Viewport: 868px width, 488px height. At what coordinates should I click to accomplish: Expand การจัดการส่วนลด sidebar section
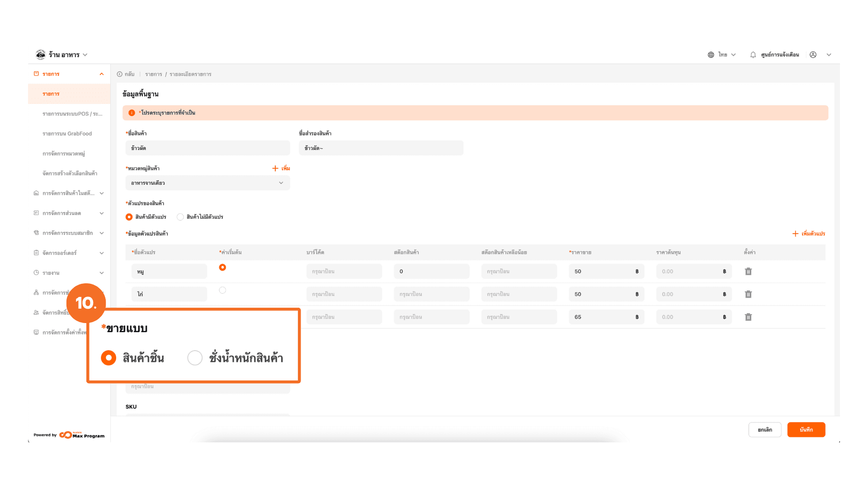point(68,213)
